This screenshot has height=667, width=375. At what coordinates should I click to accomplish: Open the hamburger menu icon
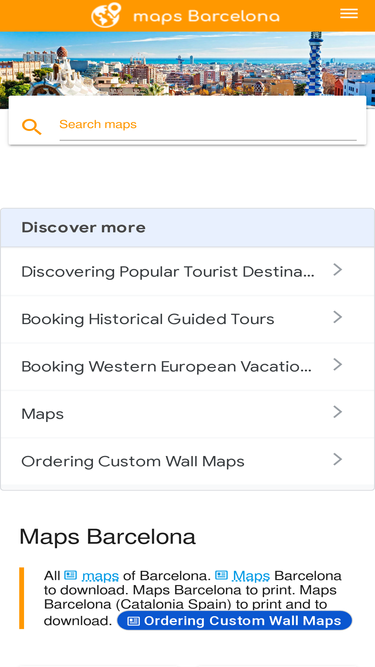point(349,14)
